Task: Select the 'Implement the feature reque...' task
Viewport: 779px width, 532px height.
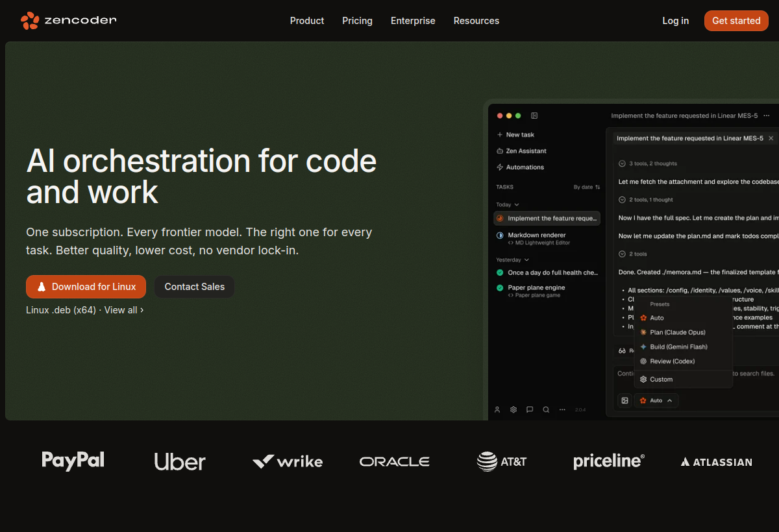Action: pyautogui.click(x=547, y=219)
